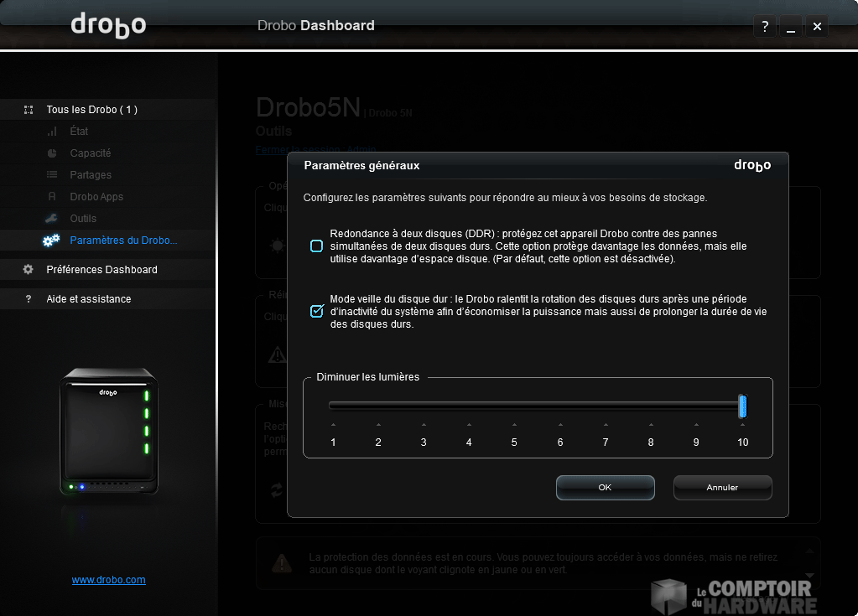Click the help question mark button in title bar
The image size is (858, 616).
coord(764,27)
